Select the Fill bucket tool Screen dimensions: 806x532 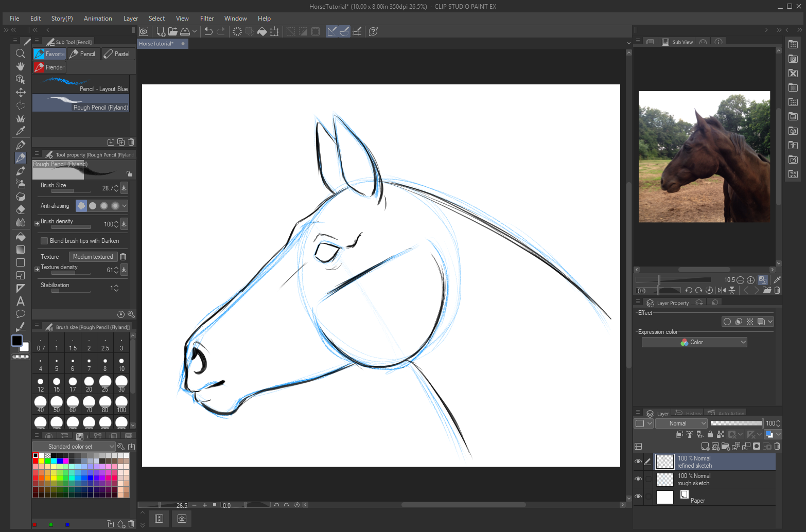tap(21, 237)
